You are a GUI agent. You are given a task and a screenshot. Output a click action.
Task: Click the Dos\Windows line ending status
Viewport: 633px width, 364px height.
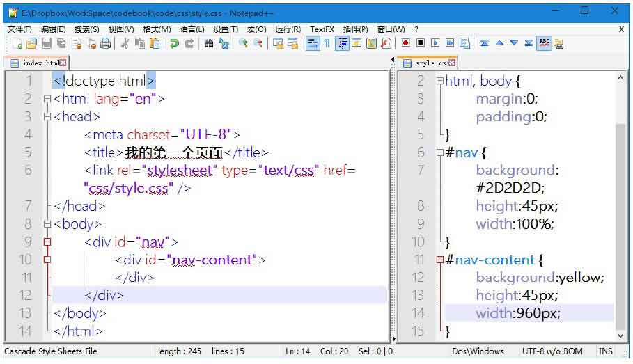point(478,351)
